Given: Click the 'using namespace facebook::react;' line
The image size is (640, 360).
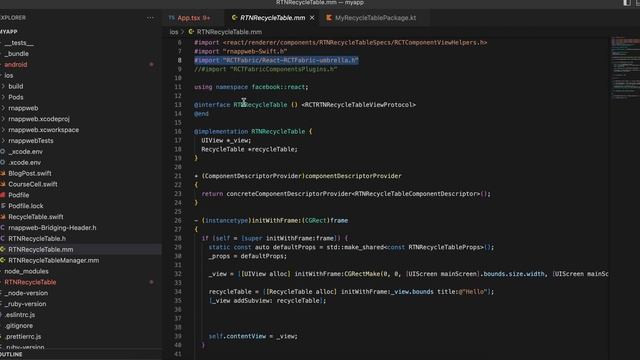Looking at the screenshot, I should click(x=251, y=87).
